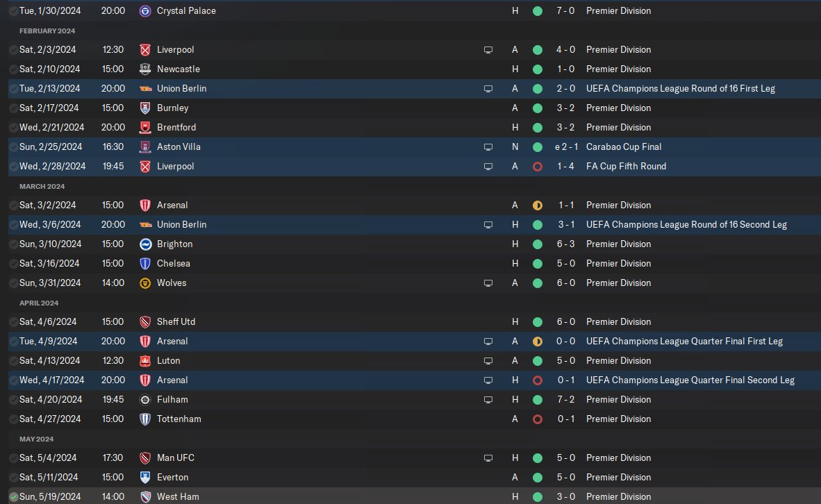Image resolution: width=821 pixels, height=504 pixels.
Task: Open the Man UFC team link
Action: pyautogui.click(x=176, y=458)
